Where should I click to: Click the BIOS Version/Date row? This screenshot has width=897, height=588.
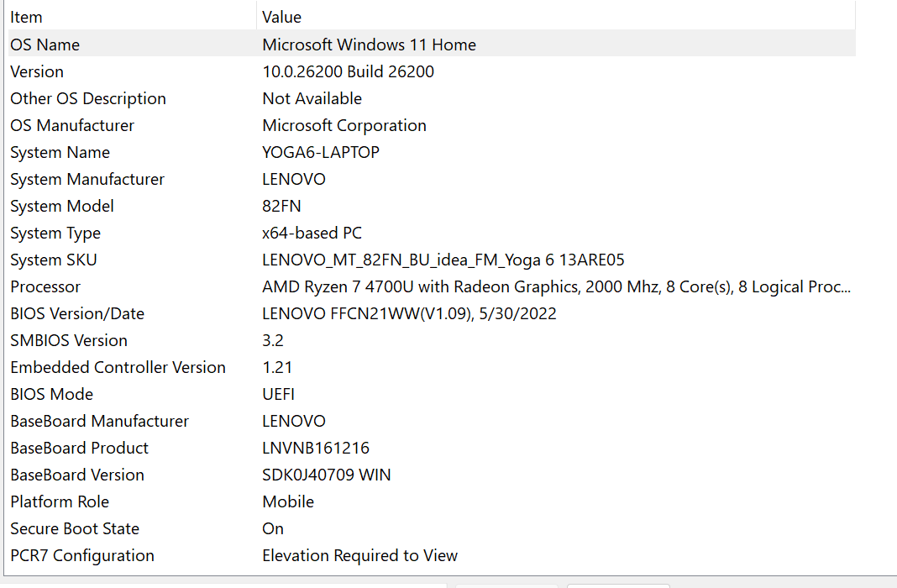77,313
